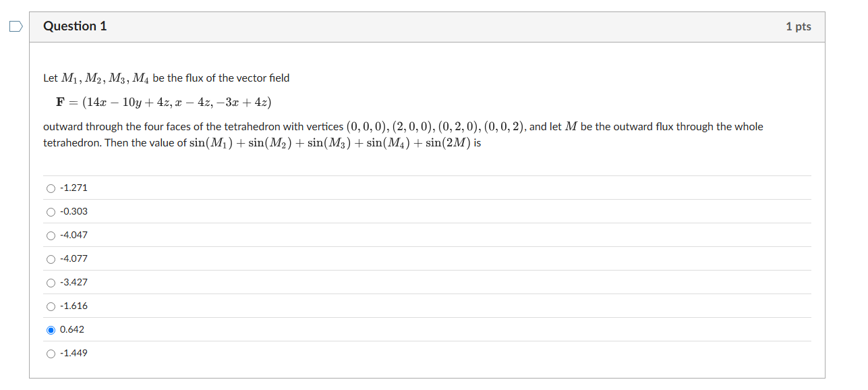Viewport: 868px width, 390px height.
Task: Select the -3.427 answer option
Action: 51,283
